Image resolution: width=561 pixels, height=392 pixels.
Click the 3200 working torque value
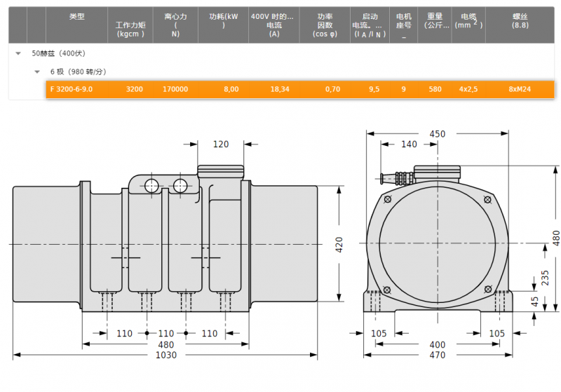pos(134,89)
